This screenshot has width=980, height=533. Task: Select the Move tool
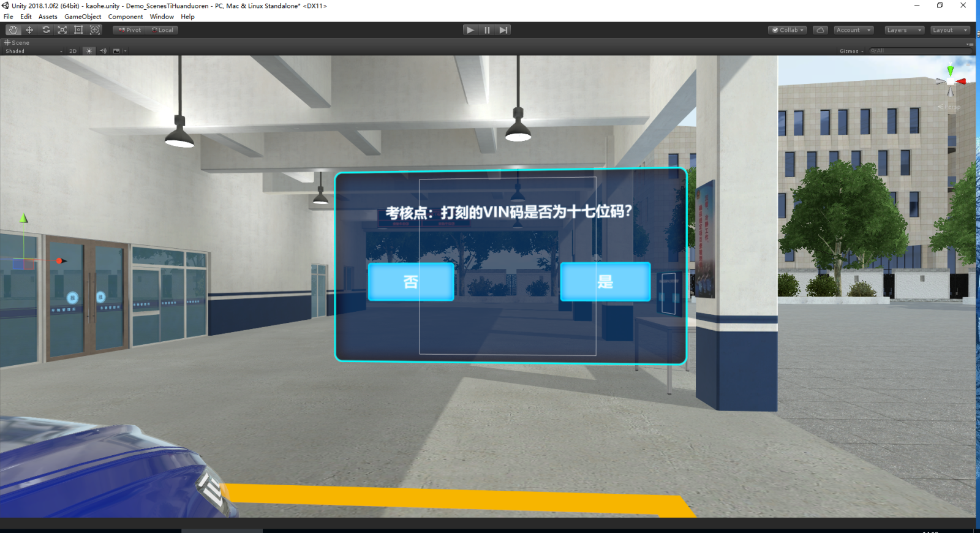pyautogui.click(x=29, y=30)
